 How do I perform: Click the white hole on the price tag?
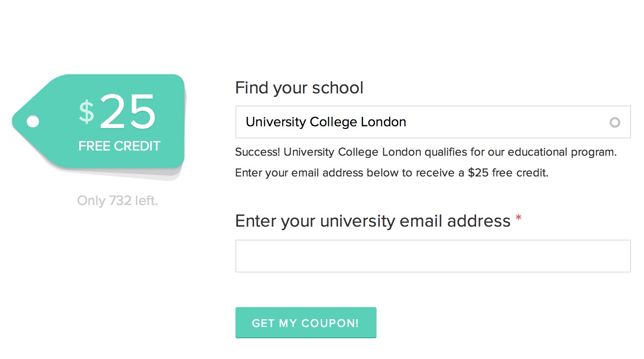(33, 122)
